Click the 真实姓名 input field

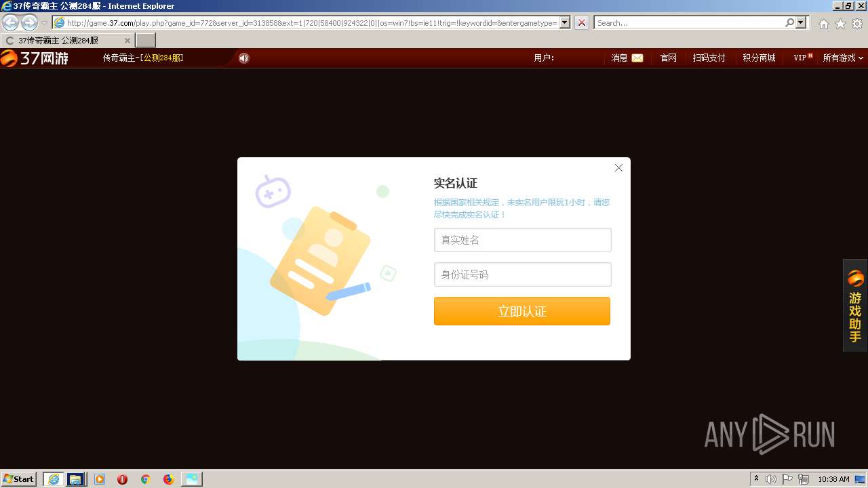tap(523, 240)
